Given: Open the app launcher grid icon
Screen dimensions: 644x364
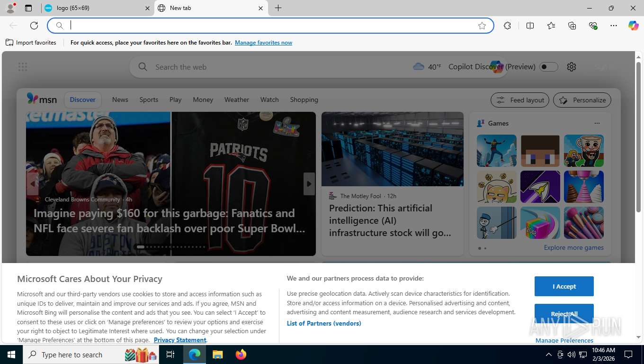Looking at the screenshot, I should [23, 67].
